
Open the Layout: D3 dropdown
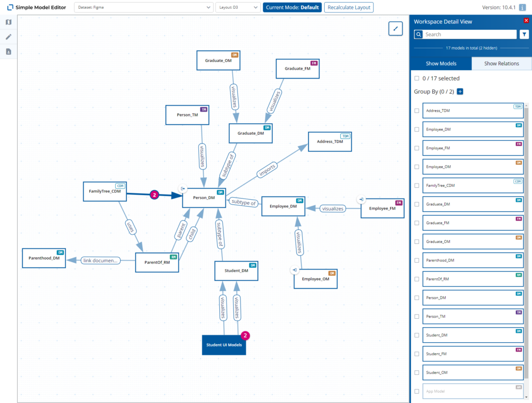238,7
